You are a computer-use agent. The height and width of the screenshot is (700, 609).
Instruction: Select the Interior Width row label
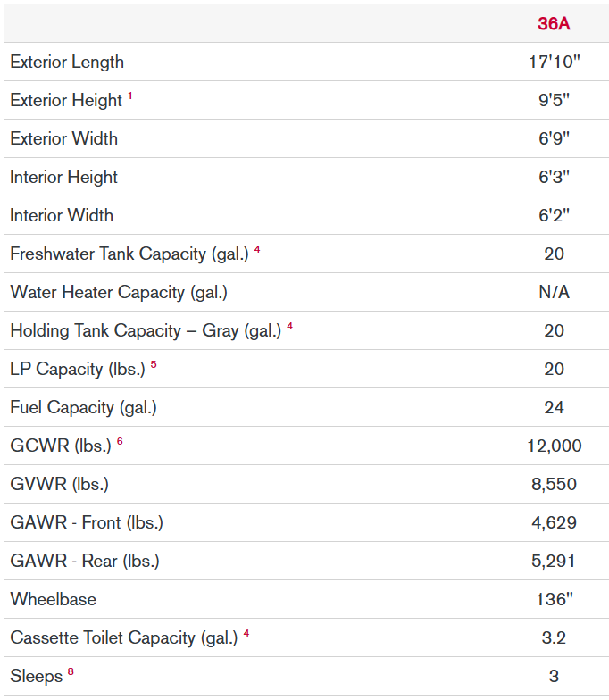[62, 216]
